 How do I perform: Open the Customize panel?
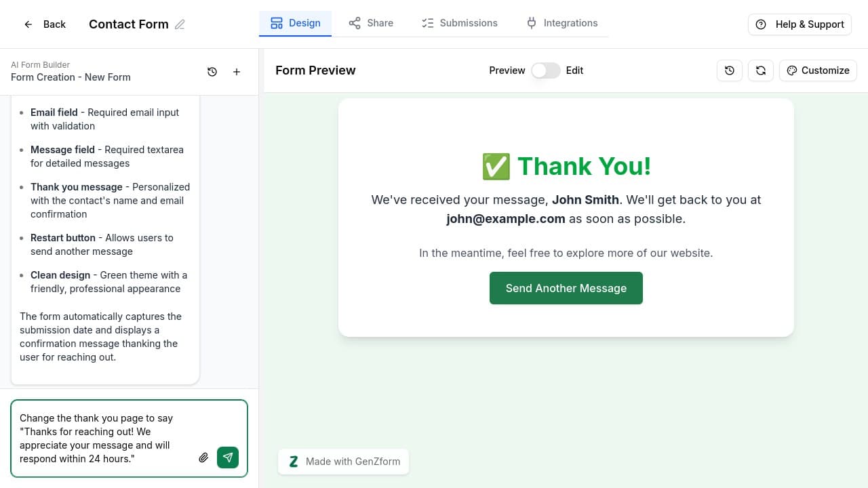pos(818,70)
